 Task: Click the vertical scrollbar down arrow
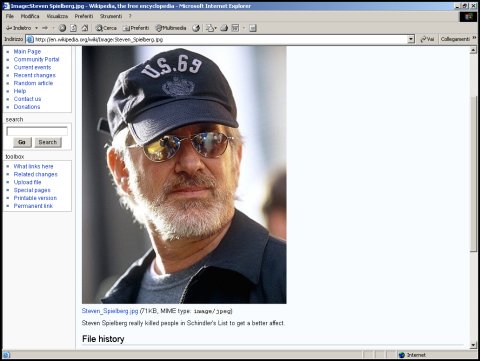pos(473,345)
